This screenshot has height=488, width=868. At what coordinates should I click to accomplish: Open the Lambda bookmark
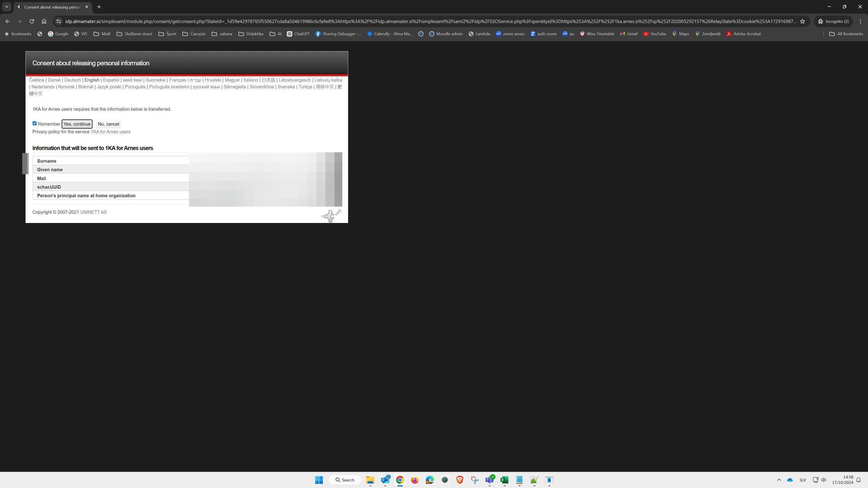click(479, 34)
